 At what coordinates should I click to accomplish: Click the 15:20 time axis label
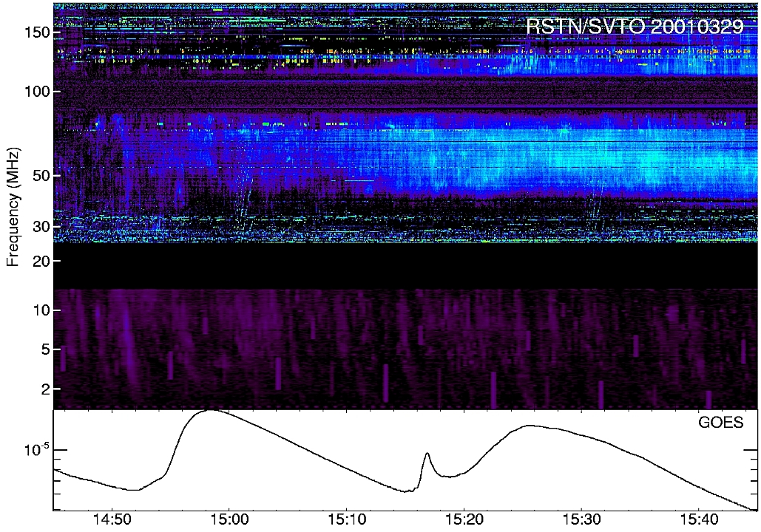[x=464, y=521]
